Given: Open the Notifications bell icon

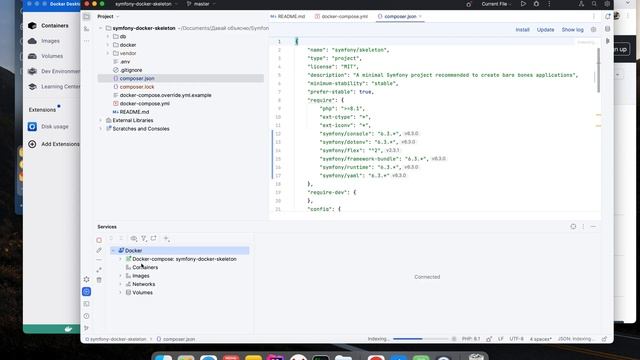Looking at the screenshot, I should [x=608, y=16].
